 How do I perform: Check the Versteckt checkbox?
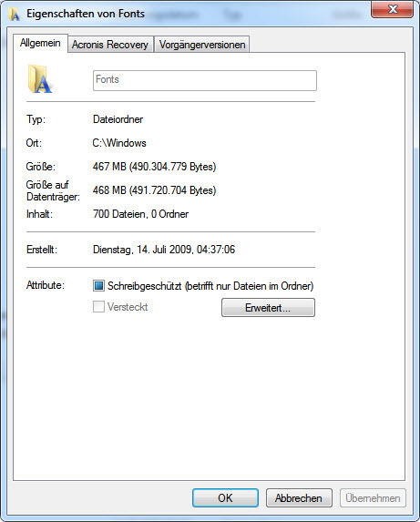98,307
